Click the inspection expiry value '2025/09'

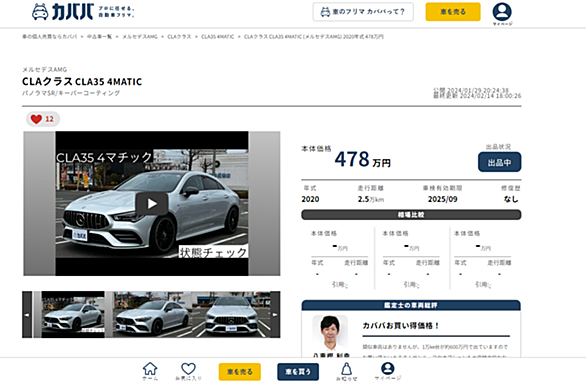[x=442, y=199]
